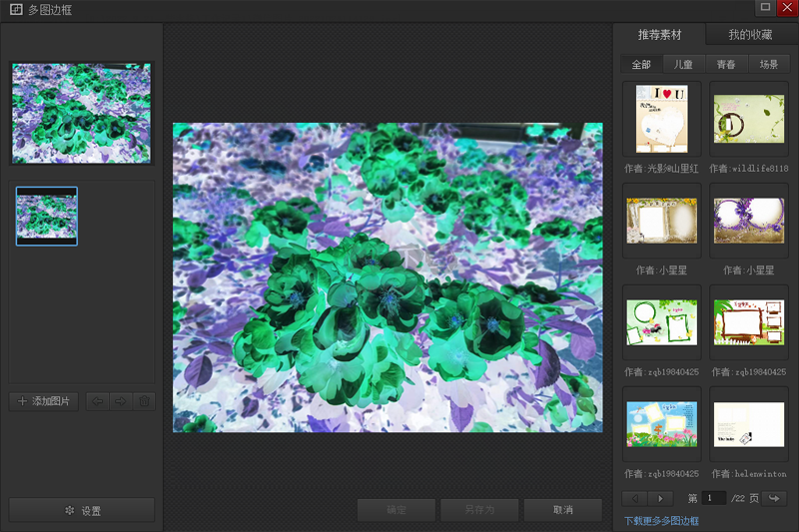Click the jump-to-page arrow icon
The width and height of the screenshot is (799, 532).
(x=774, y=498)
